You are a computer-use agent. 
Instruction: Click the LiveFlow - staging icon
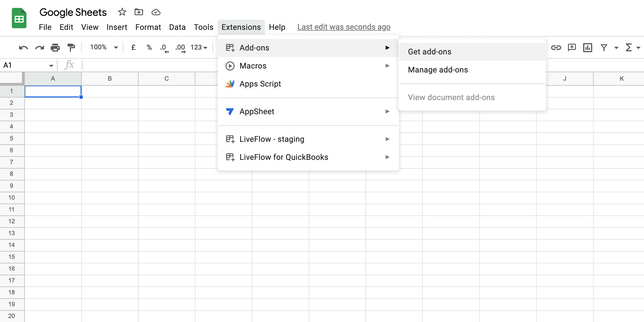230,139
